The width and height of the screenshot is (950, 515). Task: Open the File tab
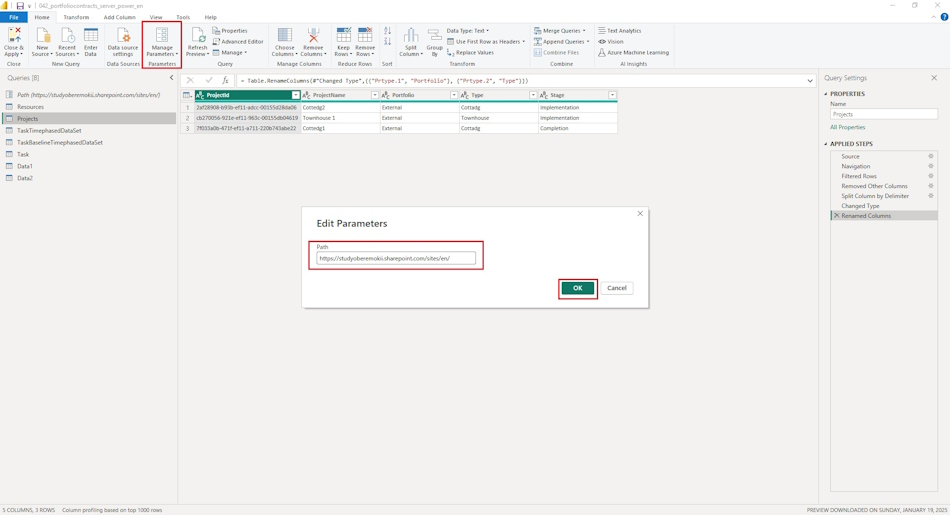(14, 18)
